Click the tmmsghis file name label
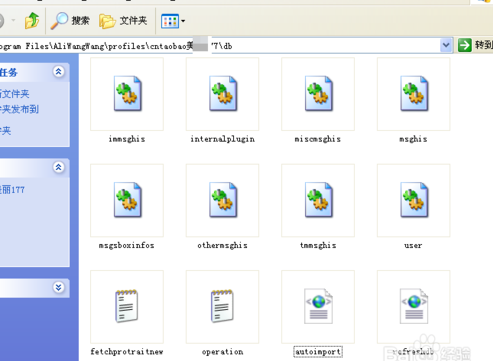 [318, 246]
